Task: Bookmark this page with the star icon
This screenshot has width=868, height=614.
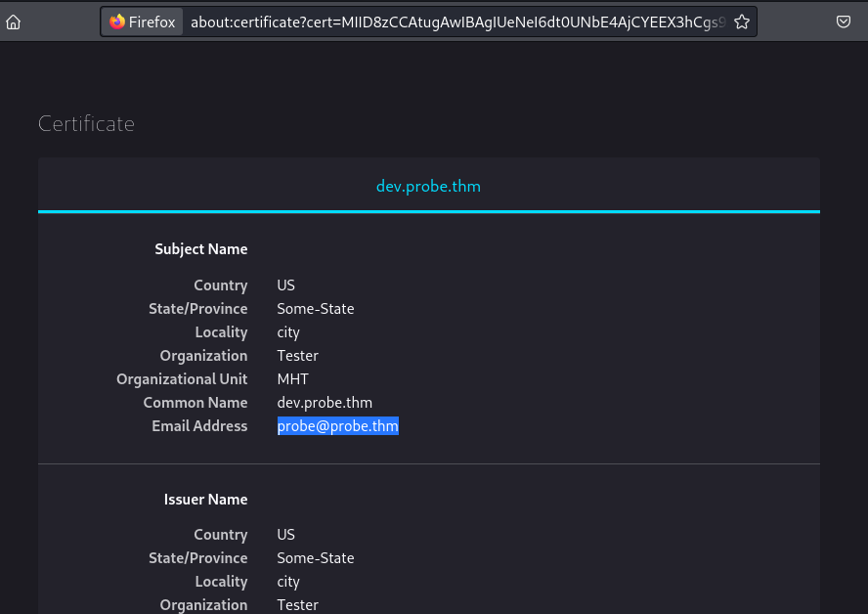Action: [x=742, y=22]
